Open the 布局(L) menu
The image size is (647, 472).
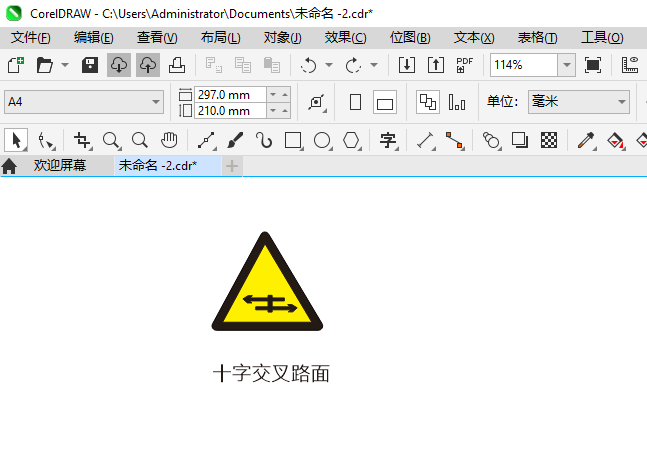click(x=220, y=38)
